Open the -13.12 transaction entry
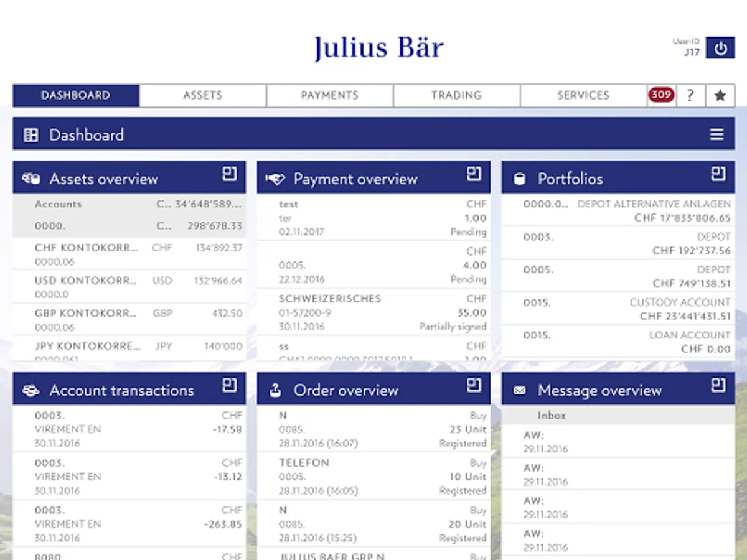This screenshot has width=747, height=560. [129, 477]
